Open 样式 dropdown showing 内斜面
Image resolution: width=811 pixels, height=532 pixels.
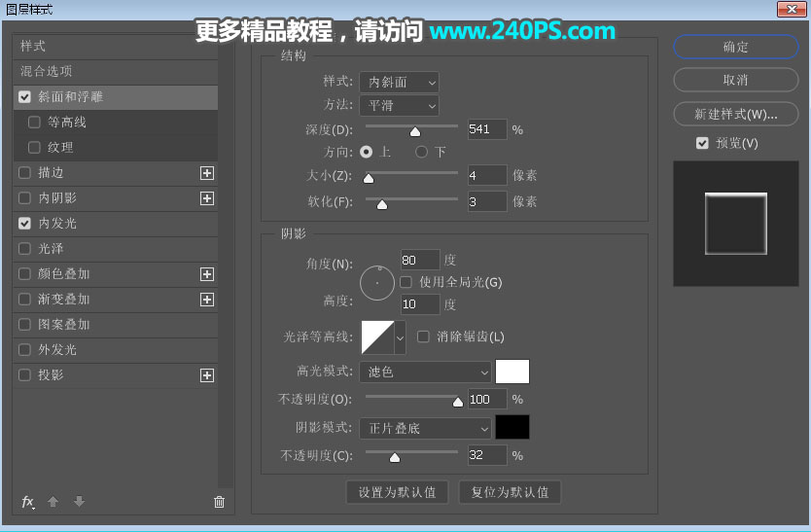pos(400,83)
